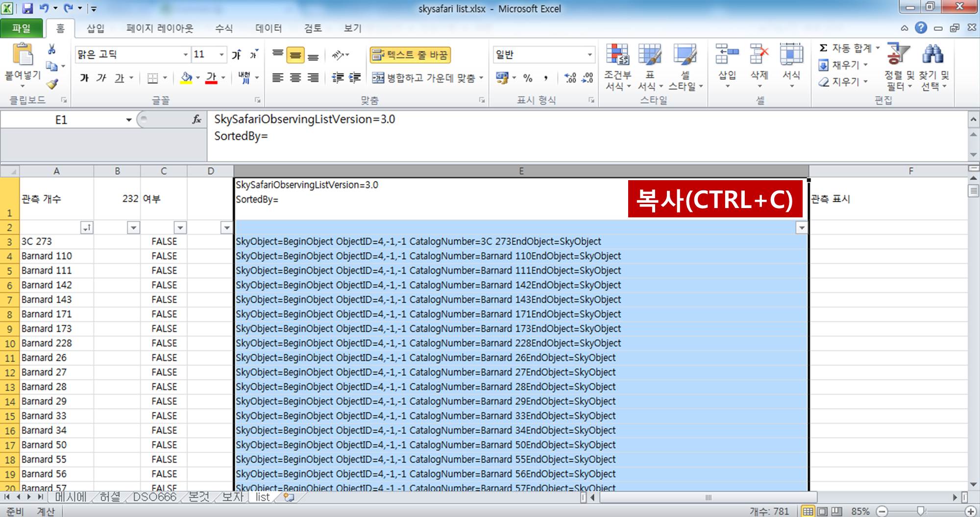The image size is (980, 517).
Task: Switch to the 삽입 ribbon tab
Action: tap(96, 28)
